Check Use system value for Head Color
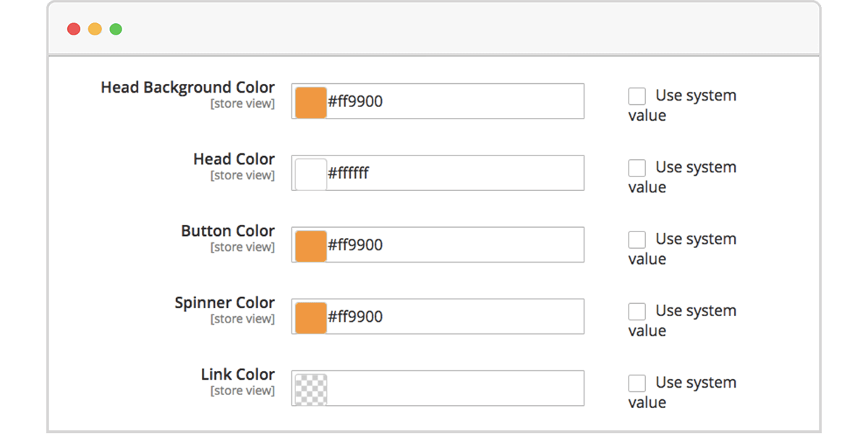Screen dimensions: 868x434 [x=637, y=168]
